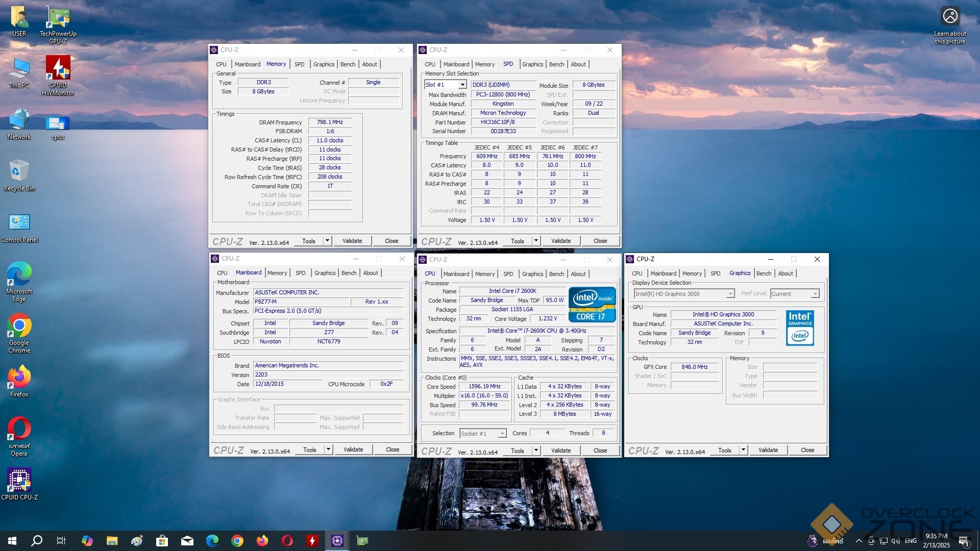Open taskbar Search
980x551 pixels.
tap(37, 541)
